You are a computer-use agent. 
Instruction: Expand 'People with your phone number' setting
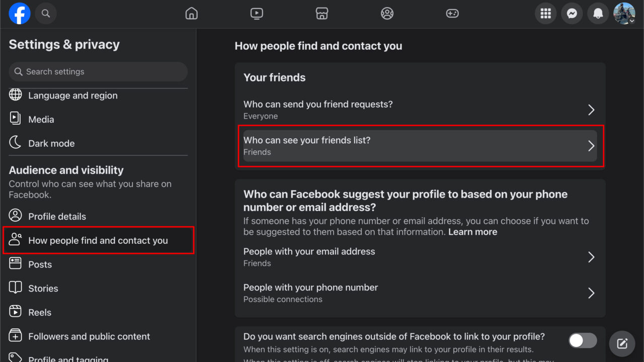click(x=420, y=293)
